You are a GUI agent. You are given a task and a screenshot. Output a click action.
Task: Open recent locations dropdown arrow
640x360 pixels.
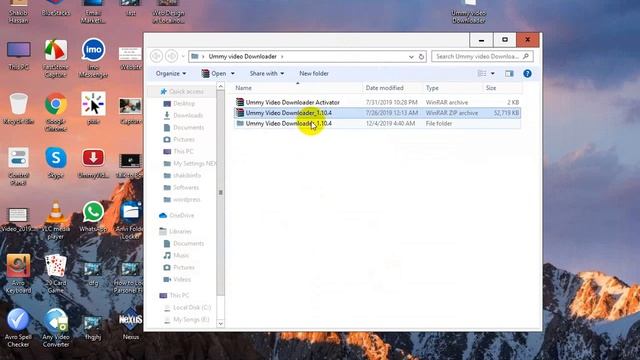click(183, 56)
